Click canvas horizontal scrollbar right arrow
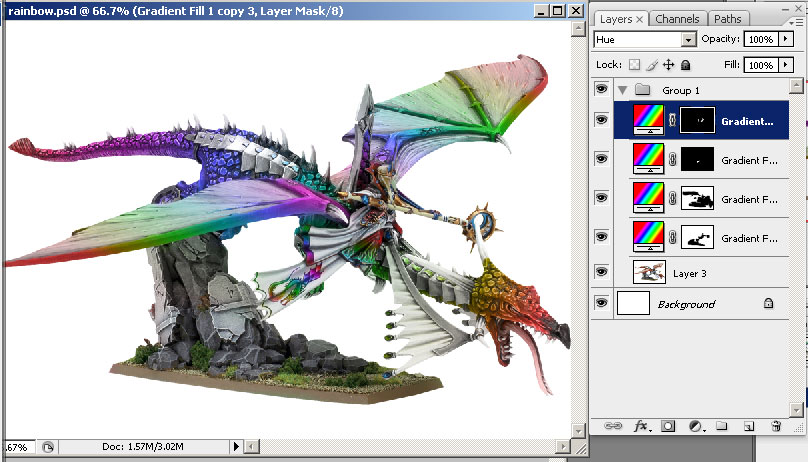Screen dimensions: 808x462 click(563, 447)
